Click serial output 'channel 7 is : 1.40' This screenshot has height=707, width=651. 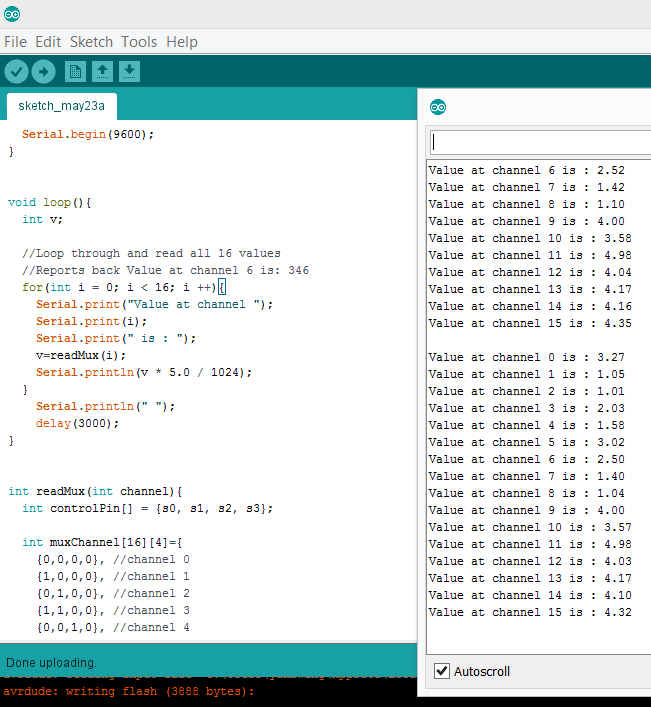pyautogui.click(x=558, y=477)
